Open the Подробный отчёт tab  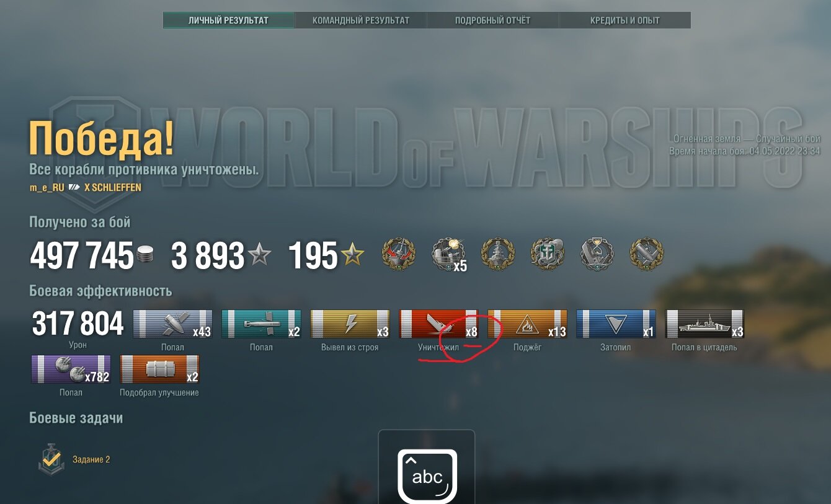point(492,20)
